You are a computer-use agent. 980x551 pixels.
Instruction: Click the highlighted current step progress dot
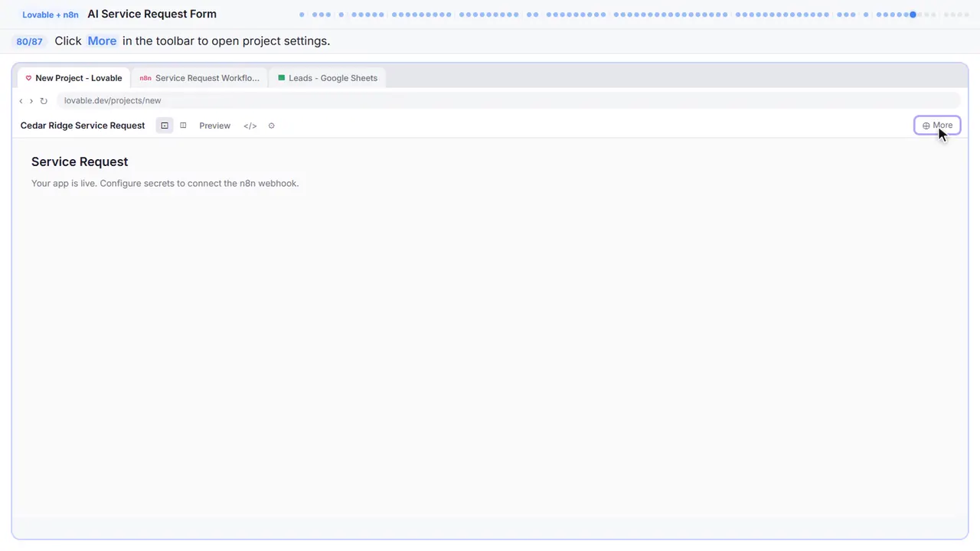(913, 15)
